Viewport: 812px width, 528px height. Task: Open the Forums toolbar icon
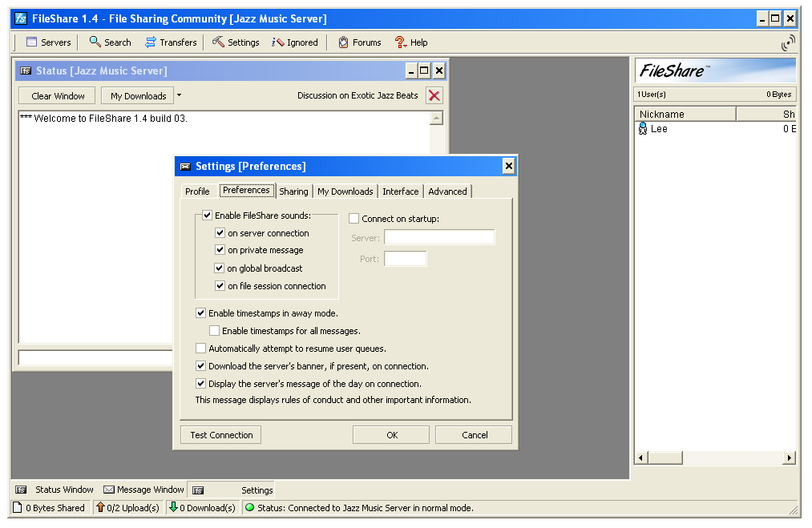click(x=344, y=42)
